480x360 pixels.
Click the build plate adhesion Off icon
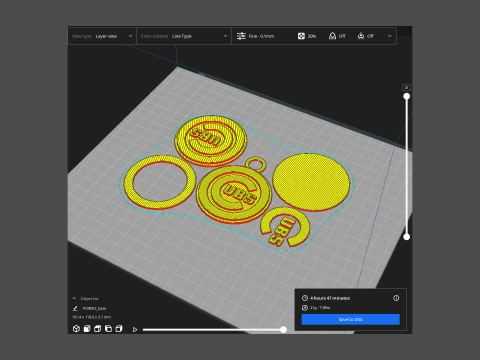pos(361,36)
